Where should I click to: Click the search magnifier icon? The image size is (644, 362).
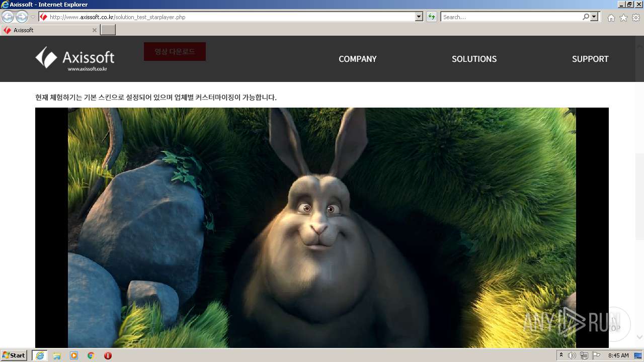click(x=586, y=17)
